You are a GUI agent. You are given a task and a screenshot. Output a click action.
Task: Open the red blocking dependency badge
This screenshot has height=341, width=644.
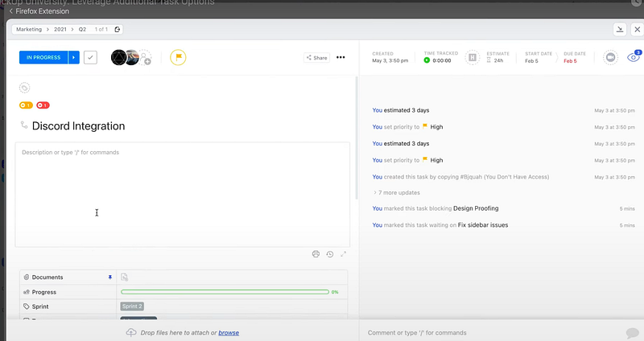click(x=43, y=105)
